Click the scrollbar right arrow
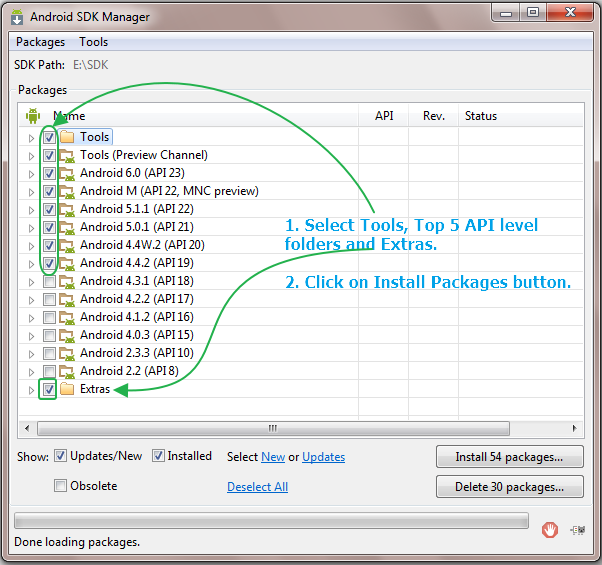 pyautogui.click(x=574, y=428)
